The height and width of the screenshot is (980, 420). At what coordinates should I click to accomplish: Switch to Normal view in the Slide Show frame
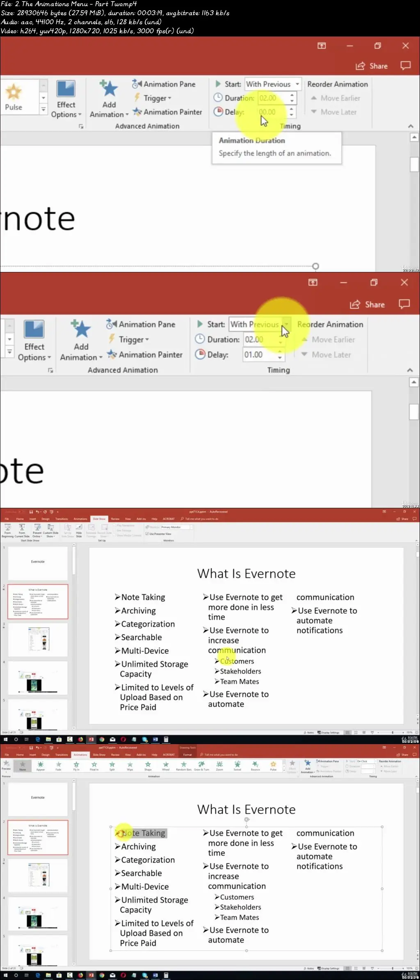[x=348, y=733]
